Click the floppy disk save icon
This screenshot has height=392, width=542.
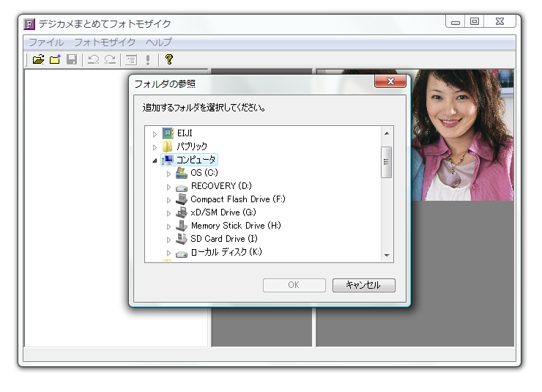tap(72, 59)
